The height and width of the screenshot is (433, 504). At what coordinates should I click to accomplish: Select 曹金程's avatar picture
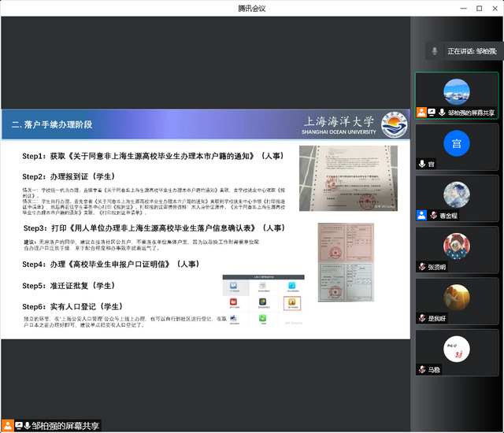point(457,194)
